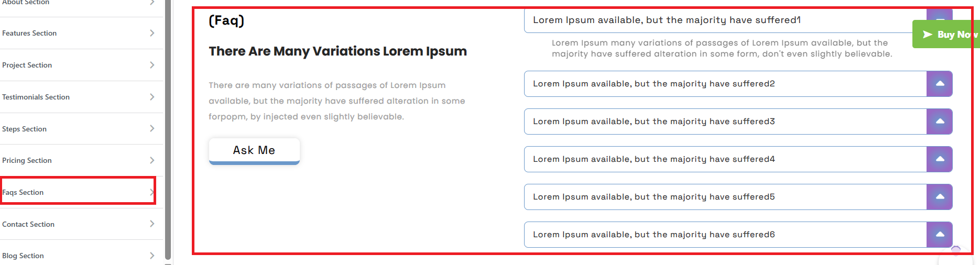Expand Blog Section chevron arrow
The image size is (980, 265).
coord(152,256)
